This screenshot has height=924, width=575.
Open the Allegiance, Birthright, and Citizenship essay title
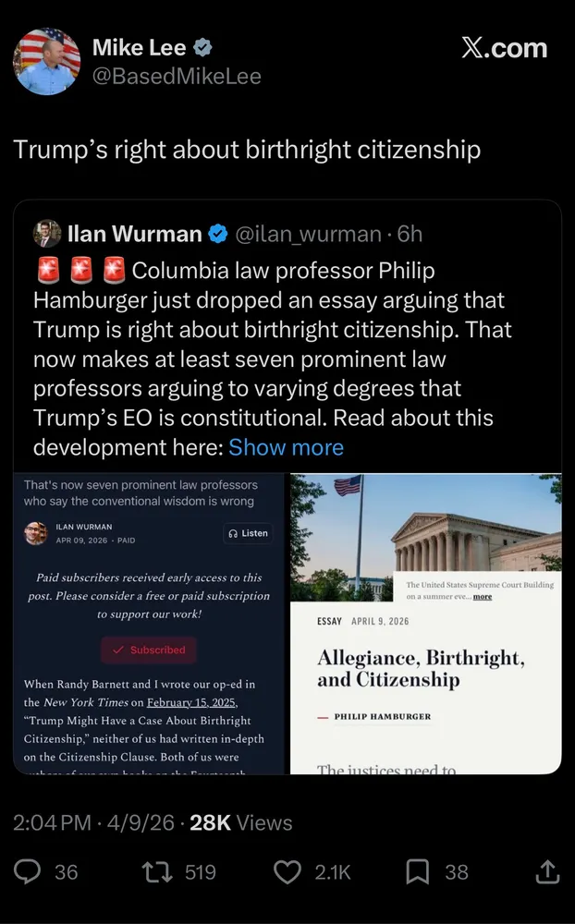pos(421,668)
